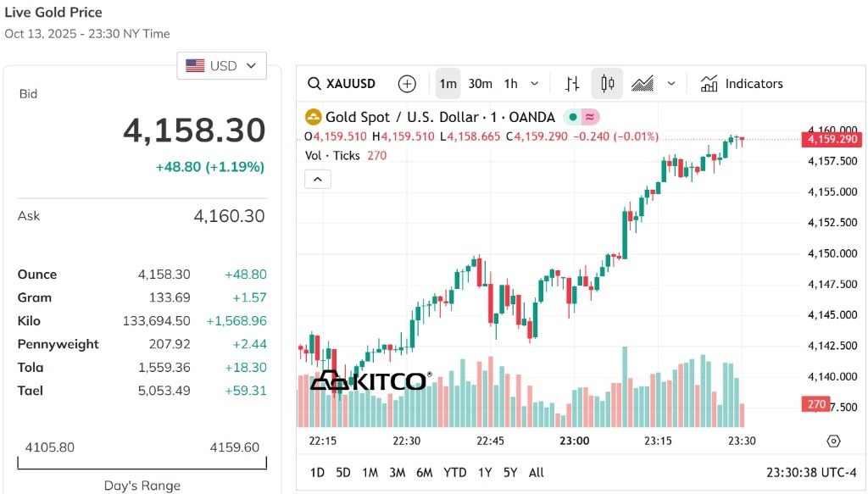This screenshot has height=494, width=868.
Task: Select the bars chart style icon
Action: point(572,84)
